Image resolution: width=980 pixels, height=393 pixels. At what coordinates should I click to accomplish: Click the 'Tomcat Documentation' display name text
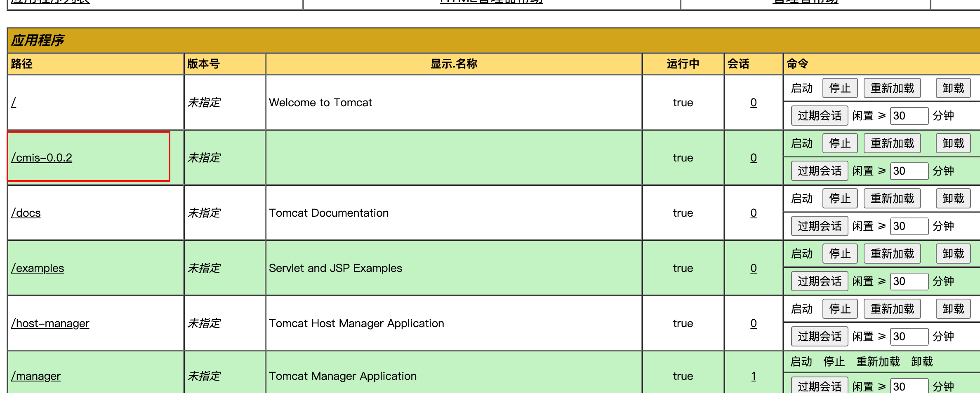[x=329, y=213]
